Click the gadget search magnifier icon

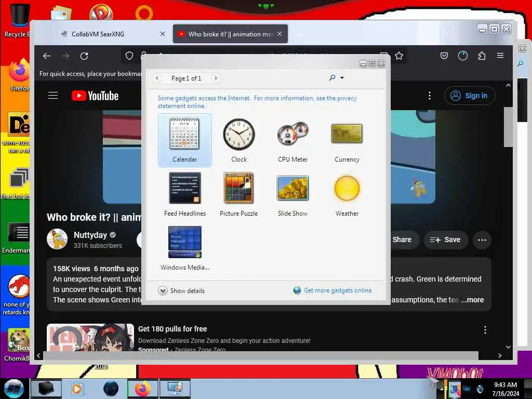(332, 78)
